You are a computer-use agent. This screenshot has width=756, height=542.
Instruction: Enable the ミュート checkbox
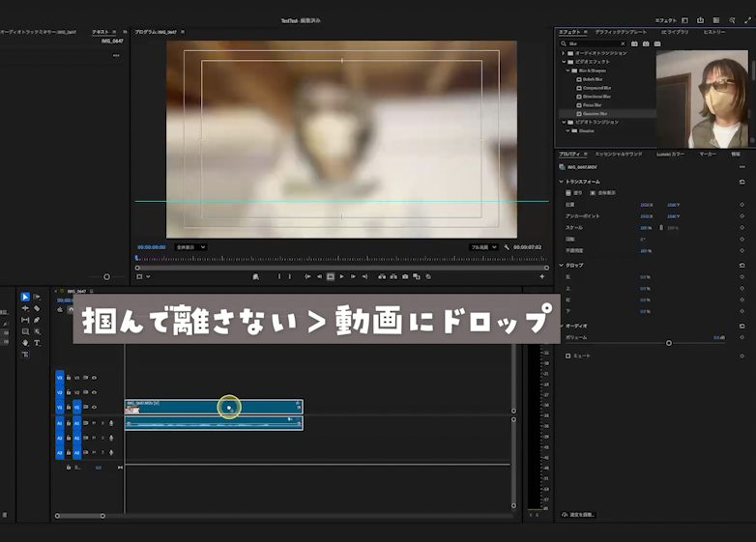(x=568, y=356)
